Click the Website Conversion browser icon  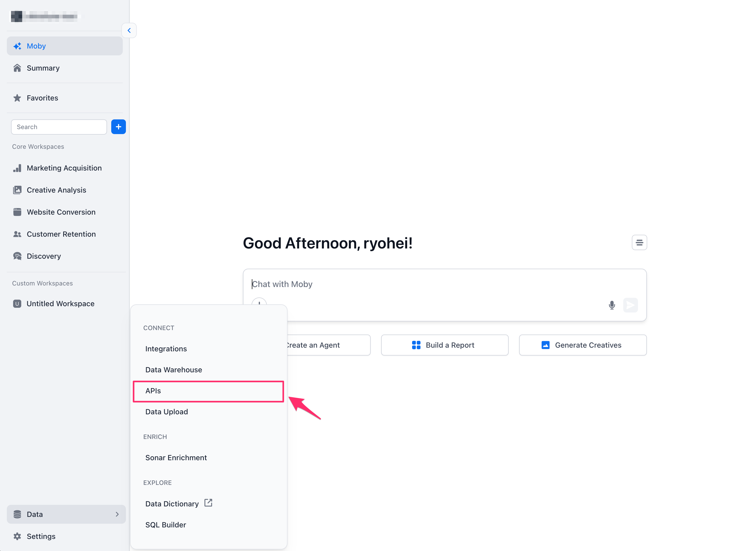(17, 212)
